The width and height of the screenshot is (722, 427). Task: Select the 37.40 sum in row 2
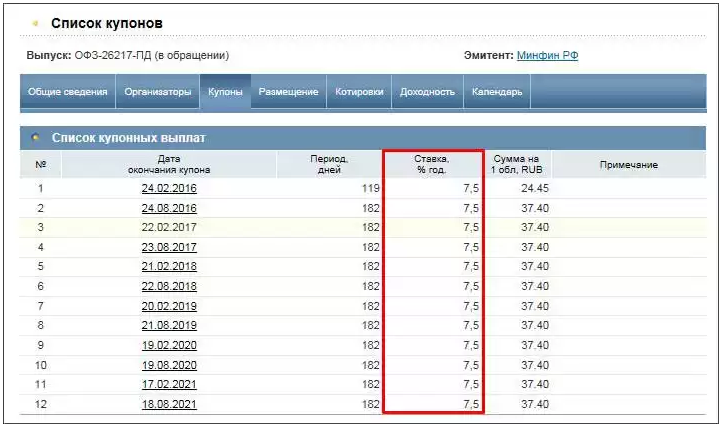pos(535,208)
